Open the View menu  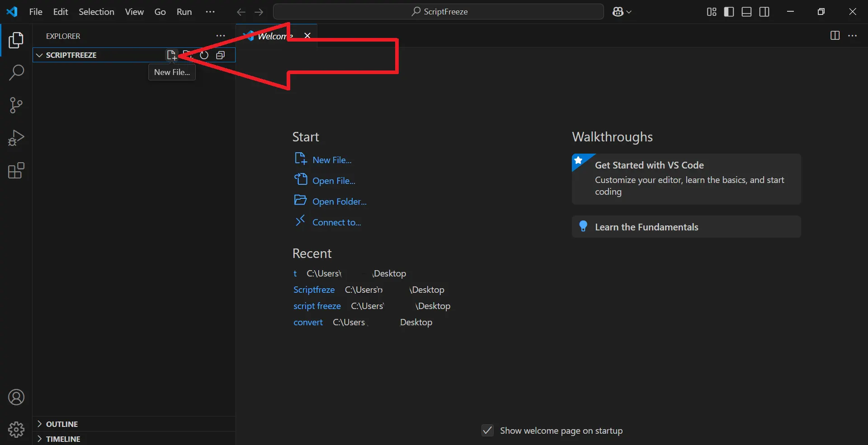pos(134,12)
